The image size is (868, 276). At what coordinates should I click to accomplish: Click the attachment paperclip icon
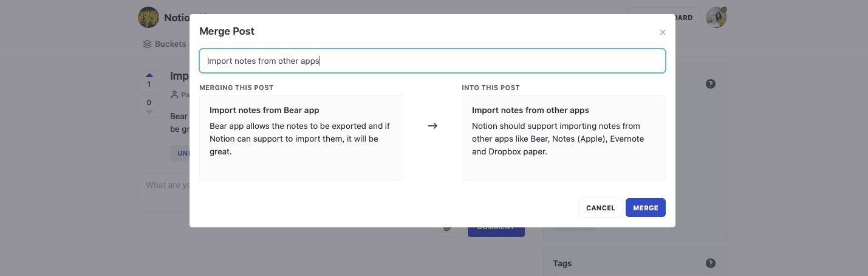click(448, 227)
